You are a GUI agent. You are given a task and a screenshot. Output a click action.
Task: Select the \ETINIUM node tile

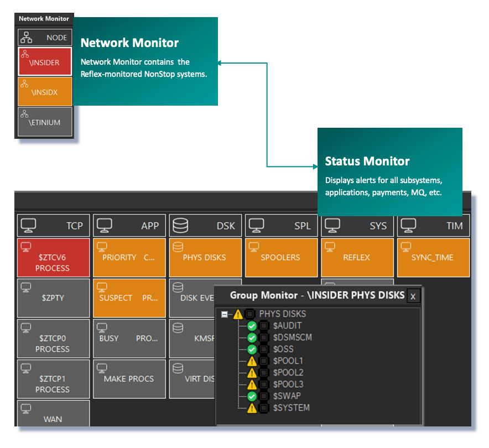click(x=45, y=122)
